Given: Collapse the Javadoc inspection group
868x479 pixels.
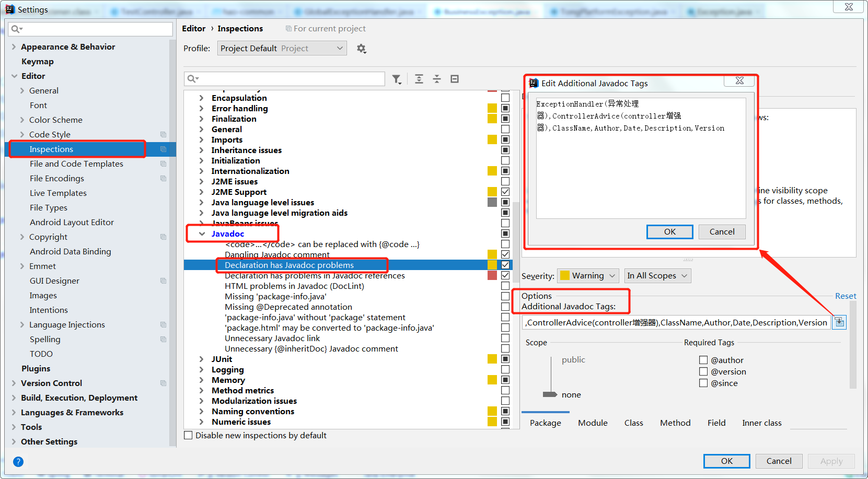Looking at the screenshot, I should (x=202, y=233).
